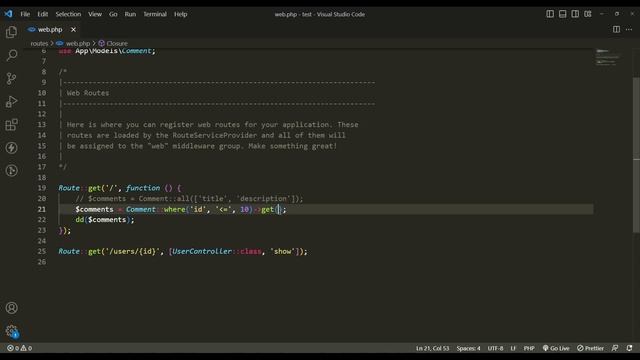Image resolution: width=640 pixels, height=360 pixels.
Task: Toggle primary side bar layout icon
Action: coord(550,14)
